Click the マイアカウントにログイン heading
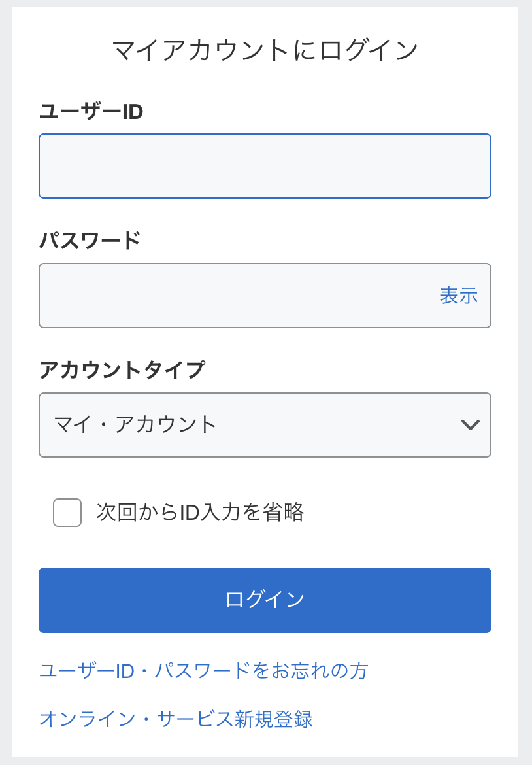The height and width of the screenshot is (765, 532). pyautogui.click(x=265, y=50)
